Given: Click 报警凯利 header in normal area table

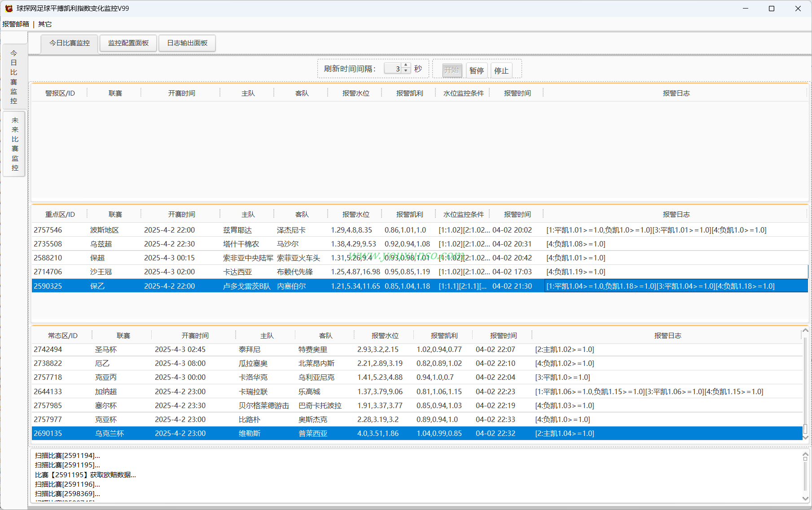Looking at the screenshot, I should 444,336.
